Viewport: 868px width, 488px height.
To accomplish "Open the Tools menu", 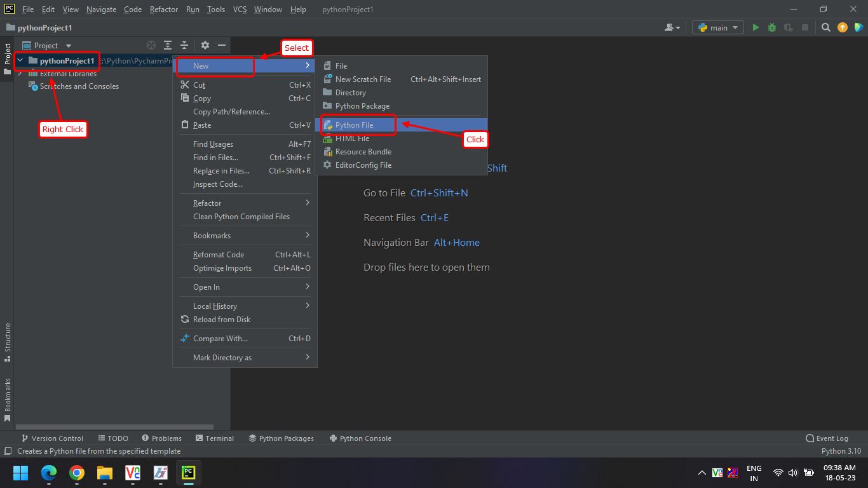I will [216, 10].
